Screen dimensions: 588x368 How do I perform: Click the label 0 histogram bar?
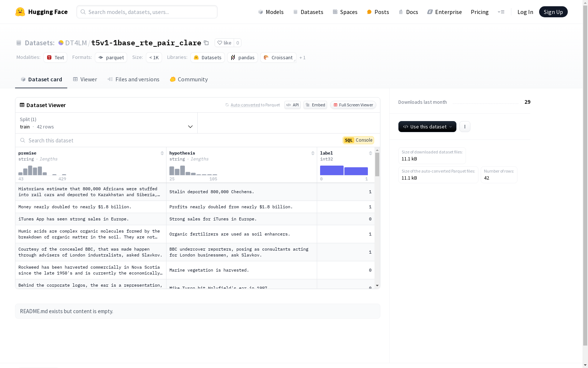pyautogui.click(x=332, y=170)
